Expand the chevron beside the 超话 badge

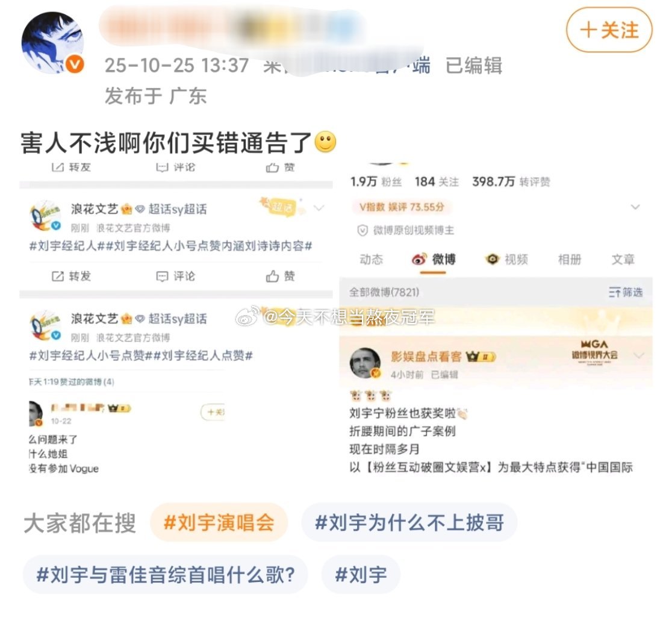[x=319, y=208]
